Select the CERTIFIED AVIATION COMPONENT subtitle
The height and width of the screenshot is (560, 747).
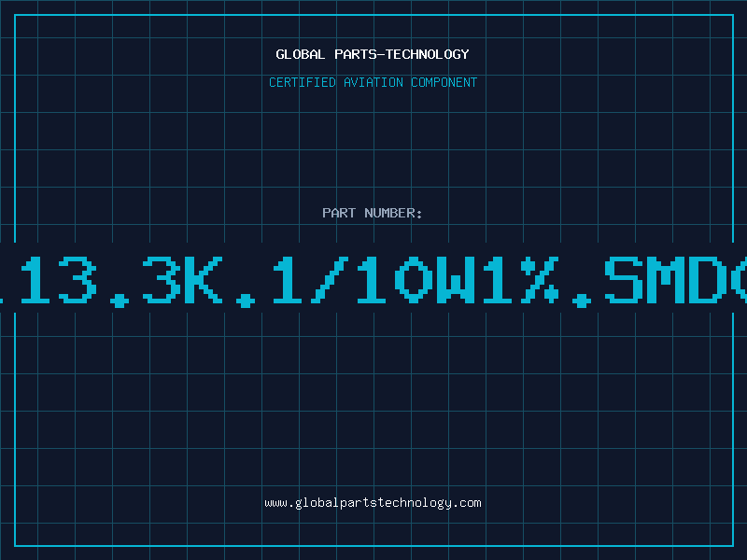pos(373,82)
